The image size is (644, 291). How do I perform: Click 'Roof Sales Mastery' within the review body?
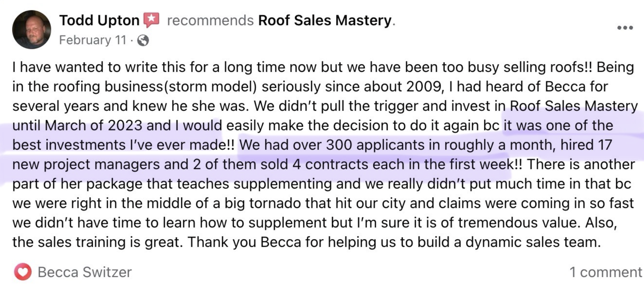(x=573, y=106)
